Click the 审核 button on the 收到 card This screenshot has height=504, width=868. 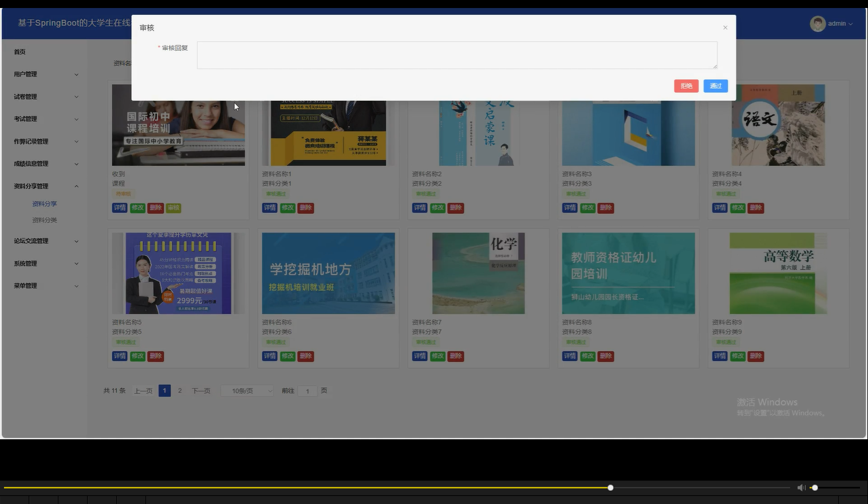tap(173, 208)
